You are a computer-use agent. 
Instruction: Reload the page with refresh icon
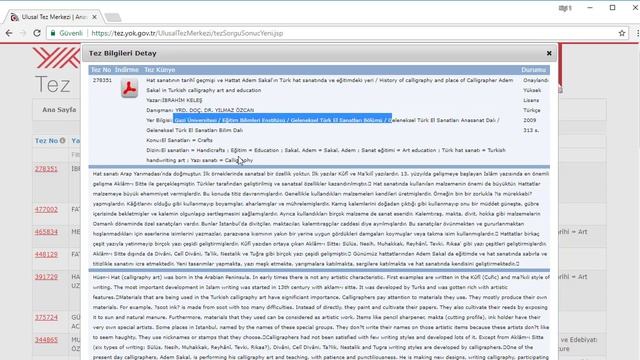click(37, 33)
